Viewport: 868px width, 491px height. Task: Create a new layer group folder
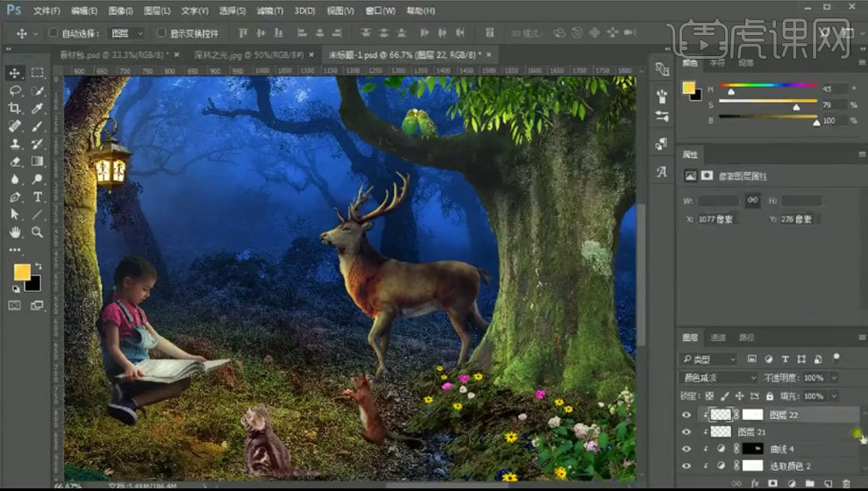pyautogui.click(x=809, y=483)
